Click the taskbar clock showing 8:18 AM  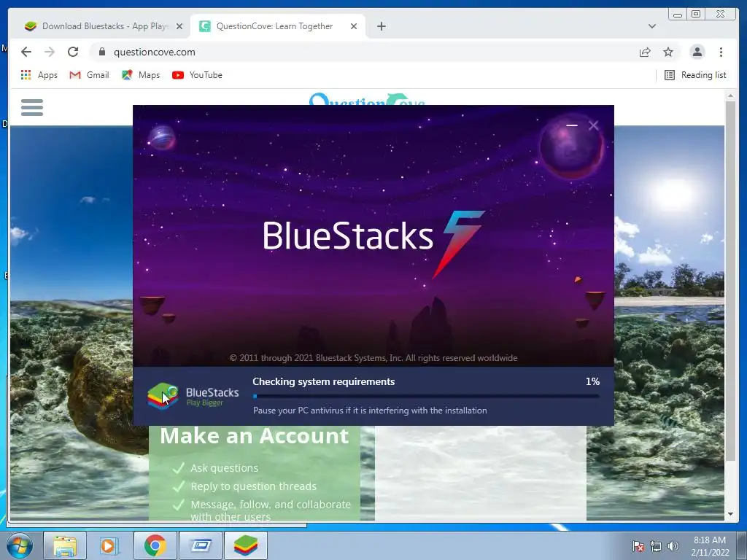pyautogui.click(x=710, y=546)
